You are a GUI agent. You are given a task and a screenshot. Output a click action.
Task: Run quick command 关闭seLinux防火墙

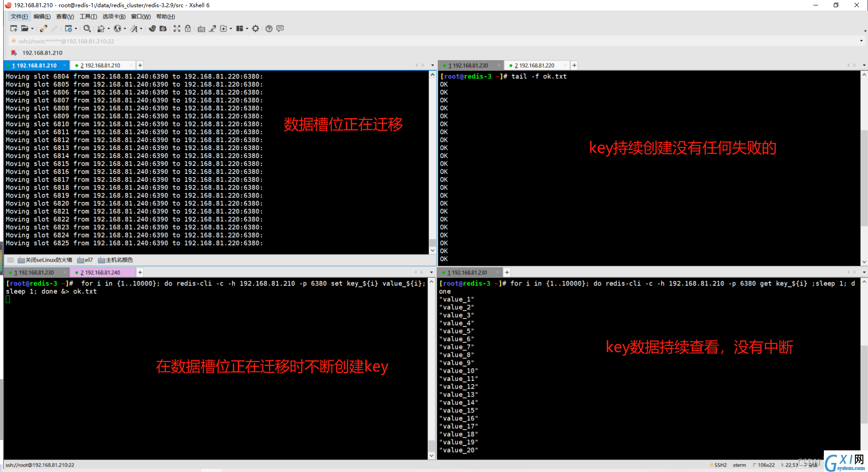click(x=45, y=260)
